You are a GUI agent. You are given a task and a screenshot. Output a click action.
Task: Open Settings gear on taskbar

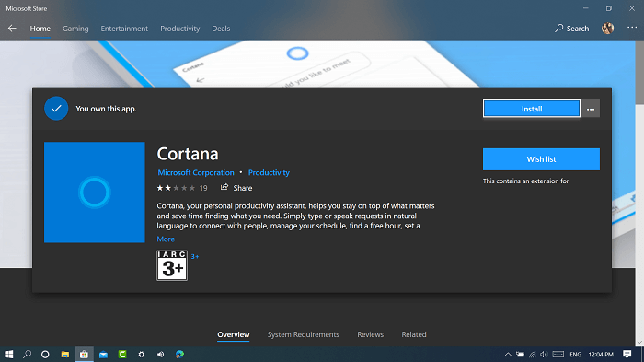pos(142,355)
